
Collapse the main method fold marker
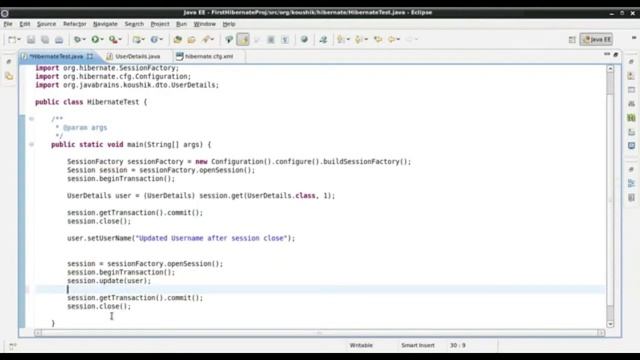[31, 144]
